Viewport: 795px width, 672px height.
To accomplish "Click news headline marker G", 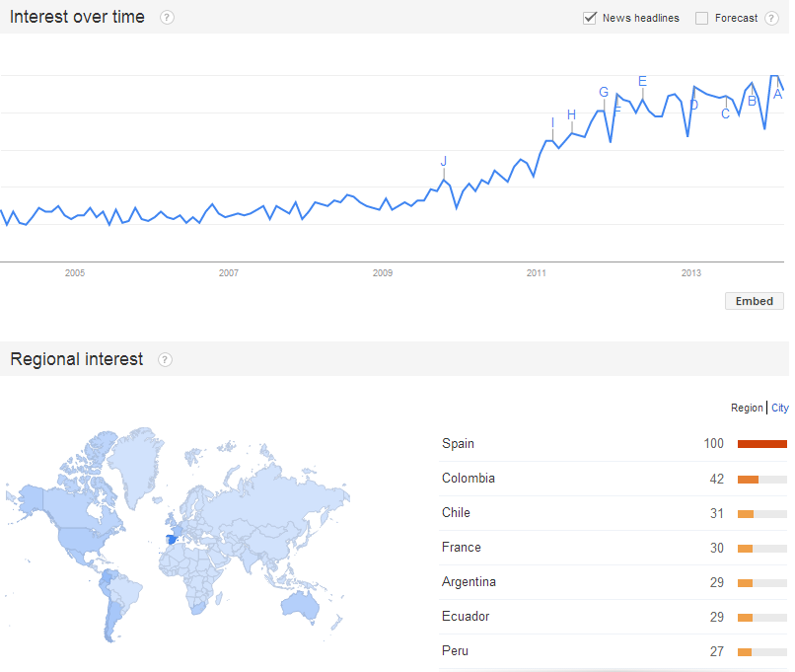I will point(604,93).
